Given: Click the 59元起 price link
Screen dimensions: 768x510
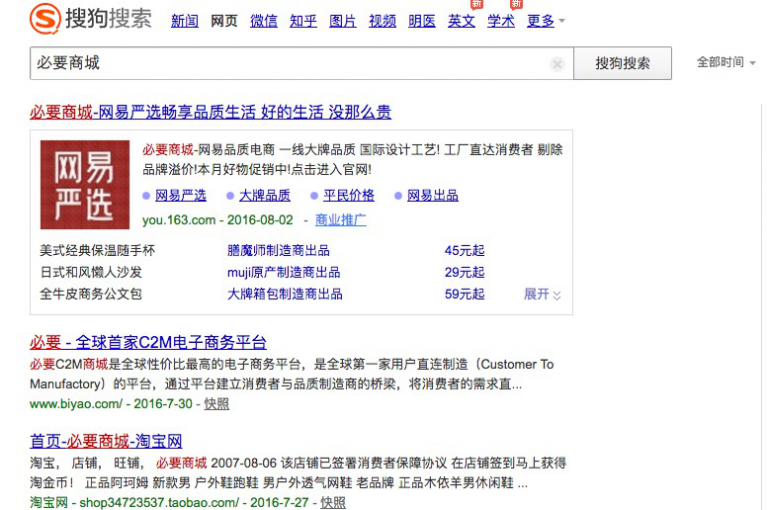Looking at the screenshot, I should point(464,294).
